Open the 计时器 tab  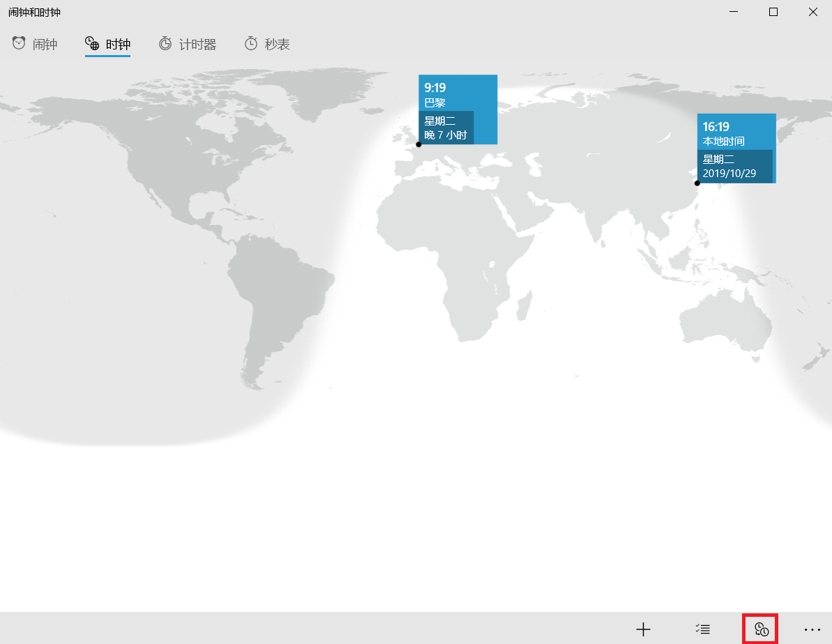click(x=197, y=45)
